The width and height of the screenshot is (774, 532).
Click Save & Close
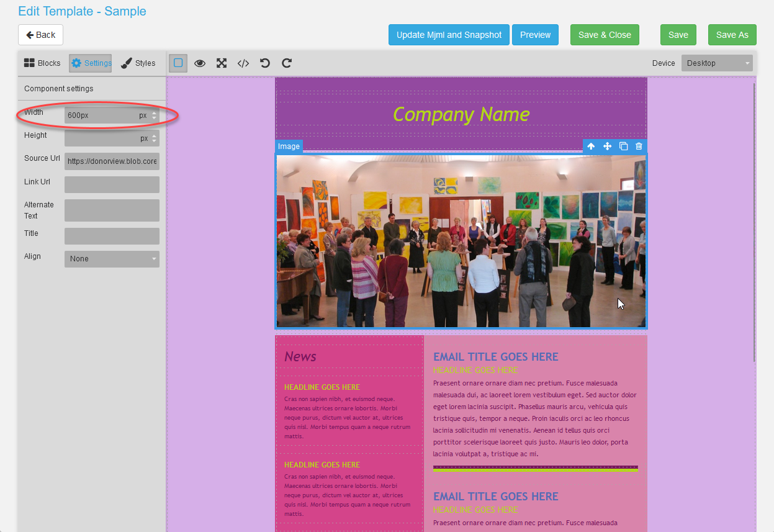pyautogui.click(x=604, y=35)
